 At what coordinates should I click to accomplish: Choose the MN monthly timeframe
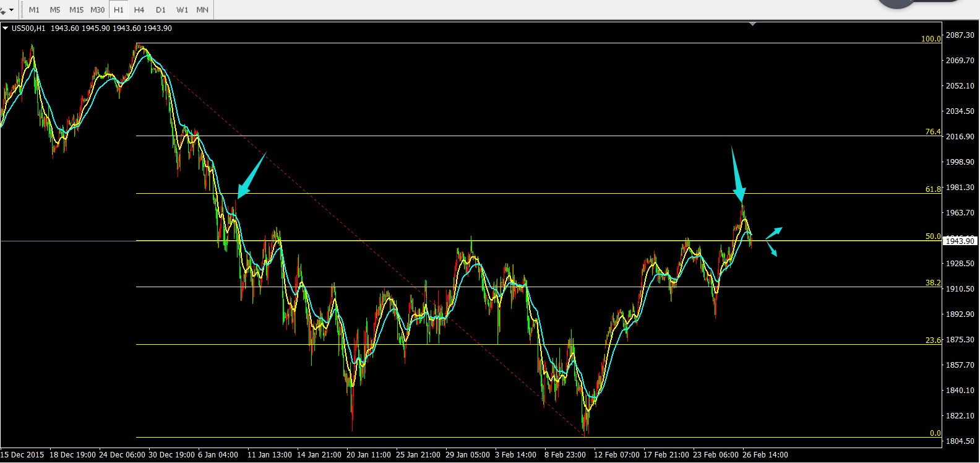(x=202, y=10)
